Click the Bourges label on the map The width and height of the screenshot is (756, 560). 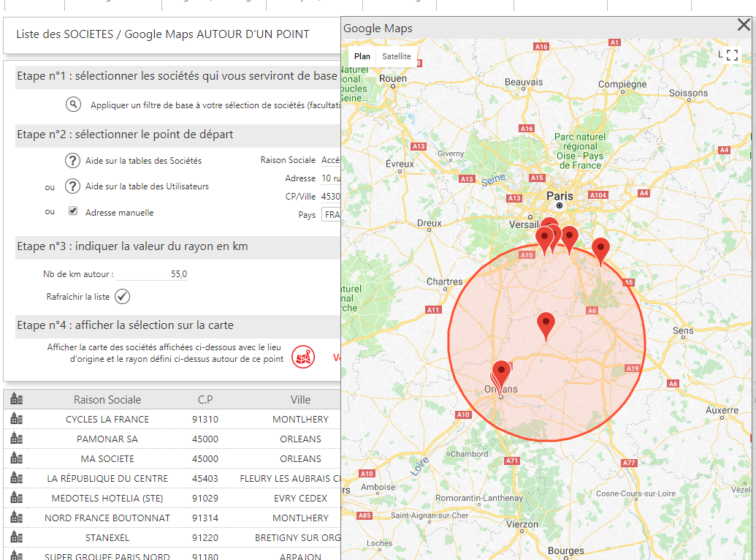click(x=566, y=550)
